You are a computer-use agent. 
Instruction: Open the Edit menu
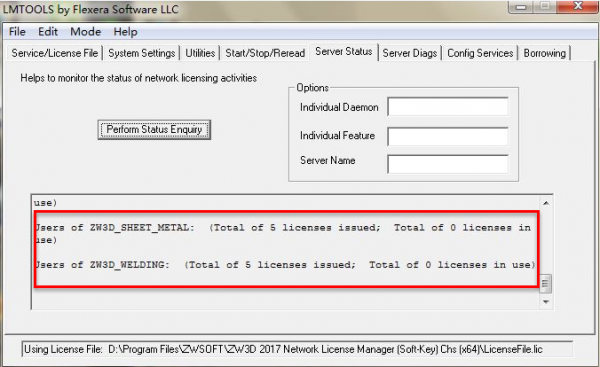click(x=48, y=32)
